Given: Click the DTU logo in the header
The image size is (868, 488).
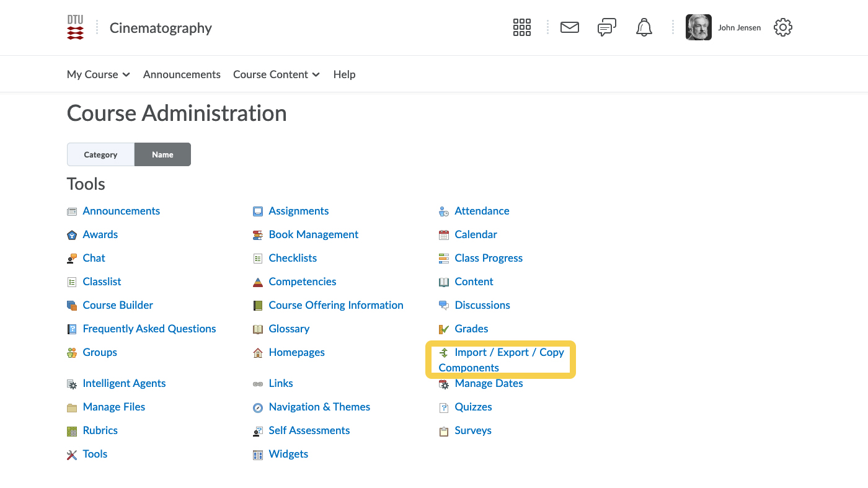Looking at the screenshot, I should click(x=75, y=28).
